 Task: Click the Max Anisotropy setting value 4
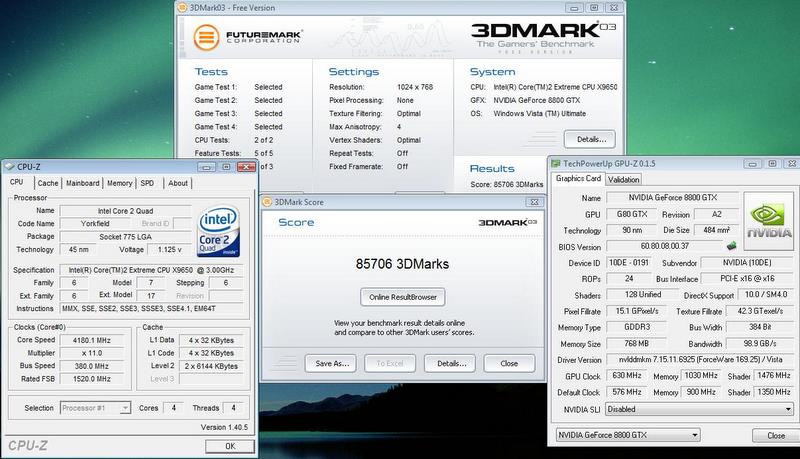click(399, 127)
